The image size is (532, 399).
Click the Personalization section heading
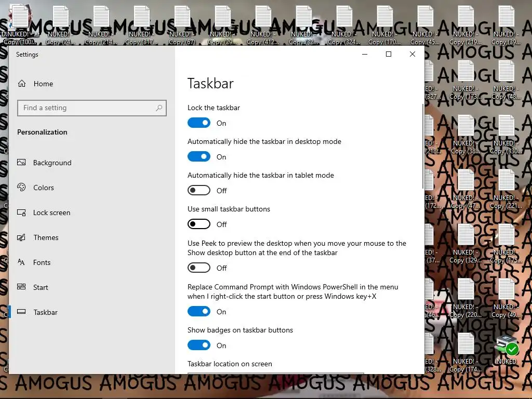point(42,132)
